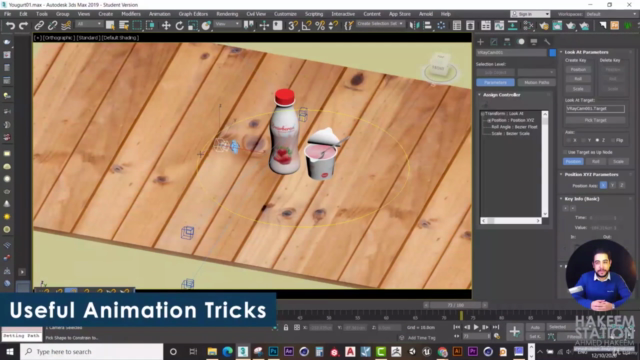
Task: Open the Rendering menu
Action: coord(227,14)
